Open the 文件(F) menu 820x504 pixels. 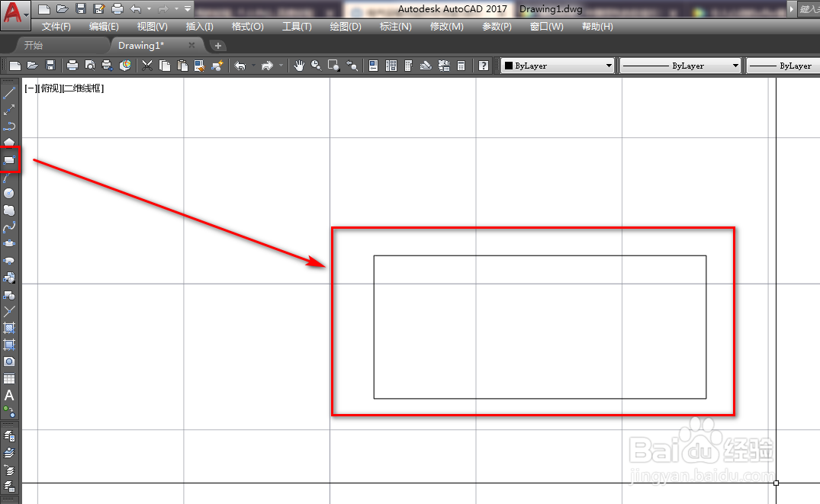(x=56, y=27)
